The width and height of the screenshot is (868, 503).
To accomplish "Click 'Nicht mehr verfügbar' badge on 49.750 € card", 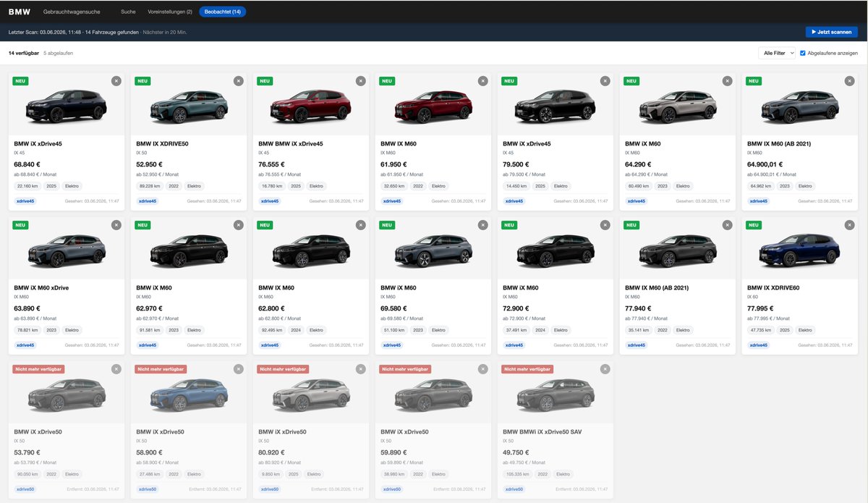I will click(x=527, y=369).
